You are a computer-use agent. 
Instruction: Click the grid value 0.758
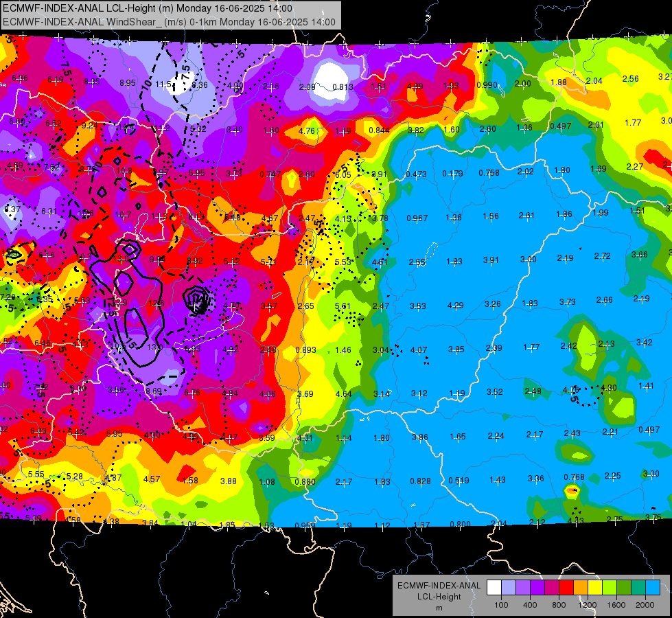[x=489, y=173]
